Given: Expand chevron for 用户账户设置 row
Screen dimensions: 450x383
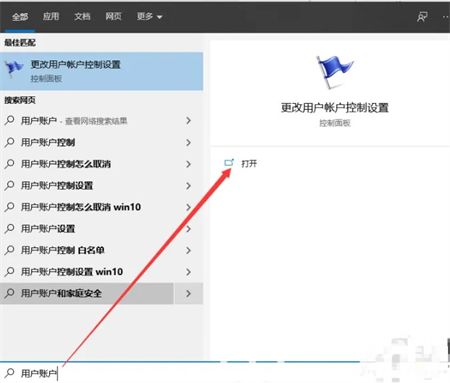Looking at the screenshot, I should tap(188, 229).
